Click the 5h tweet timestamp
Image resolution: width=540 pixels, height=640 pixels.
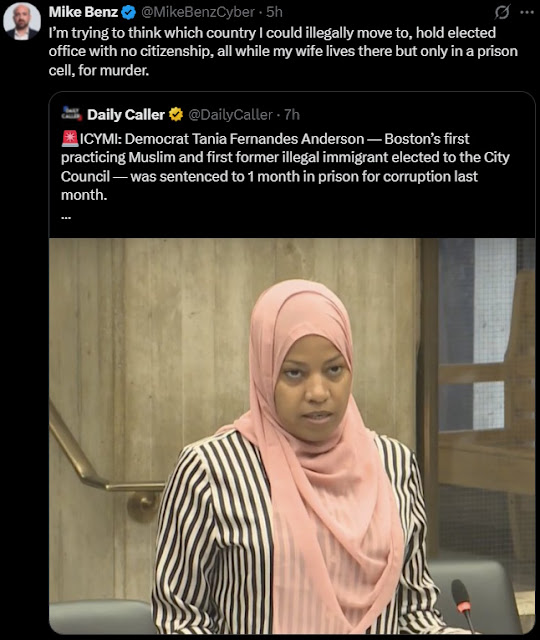pyautogui.click(x=274, y=12)
